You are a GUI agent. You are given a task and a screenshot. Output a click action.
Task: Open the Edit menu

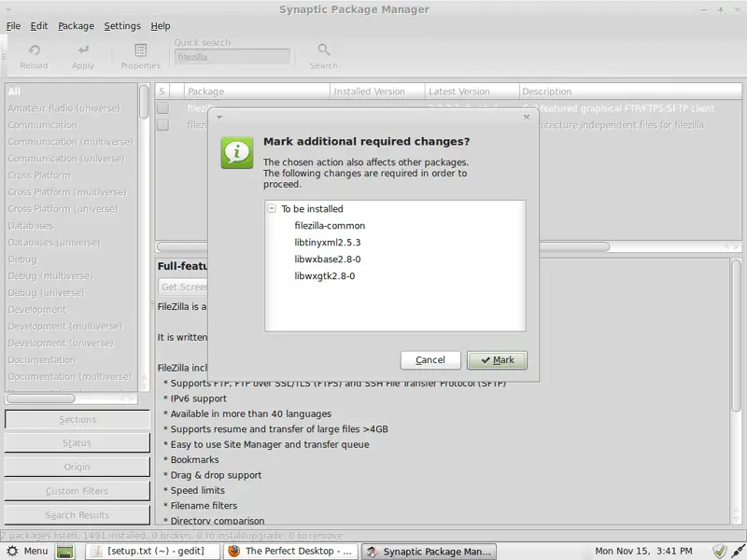tap(39, 26)
